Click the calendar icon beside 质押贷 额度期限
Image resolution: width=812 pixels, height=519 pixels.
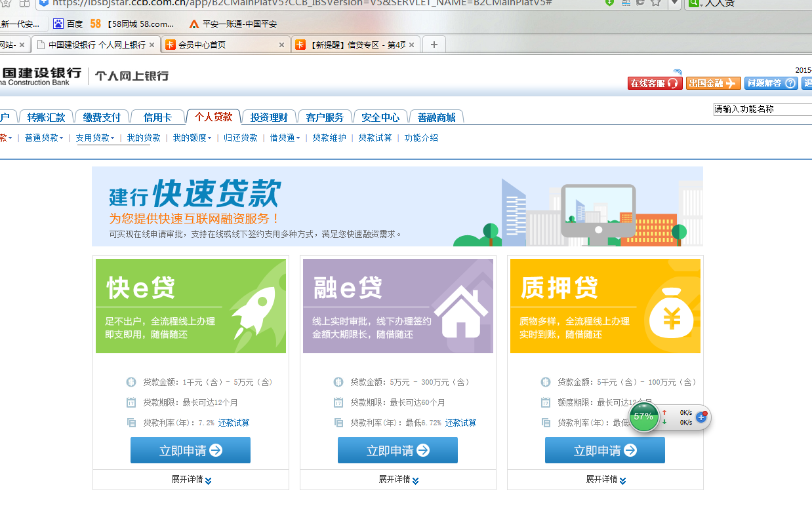(546, 402)
